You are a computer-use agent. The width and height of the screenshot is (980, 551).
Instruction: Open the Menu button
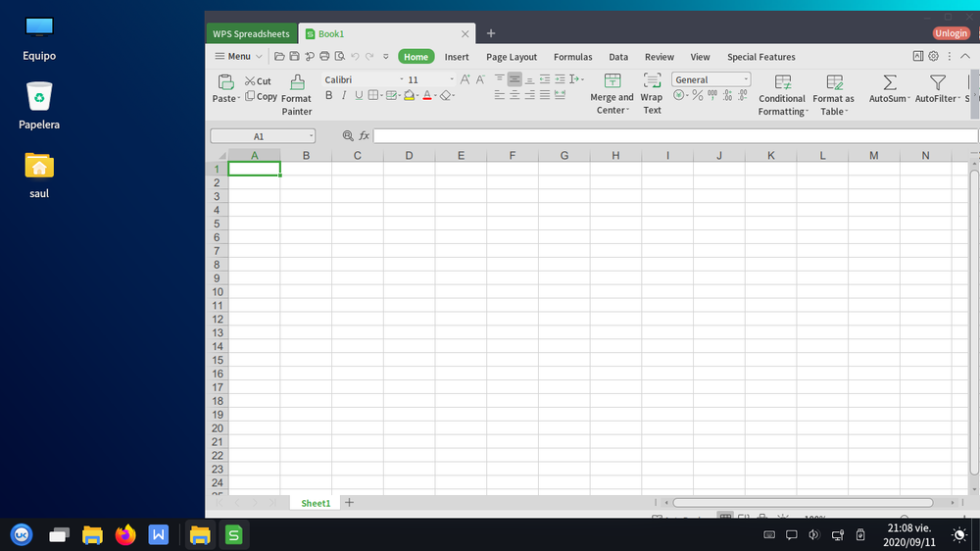click(238, 57)
